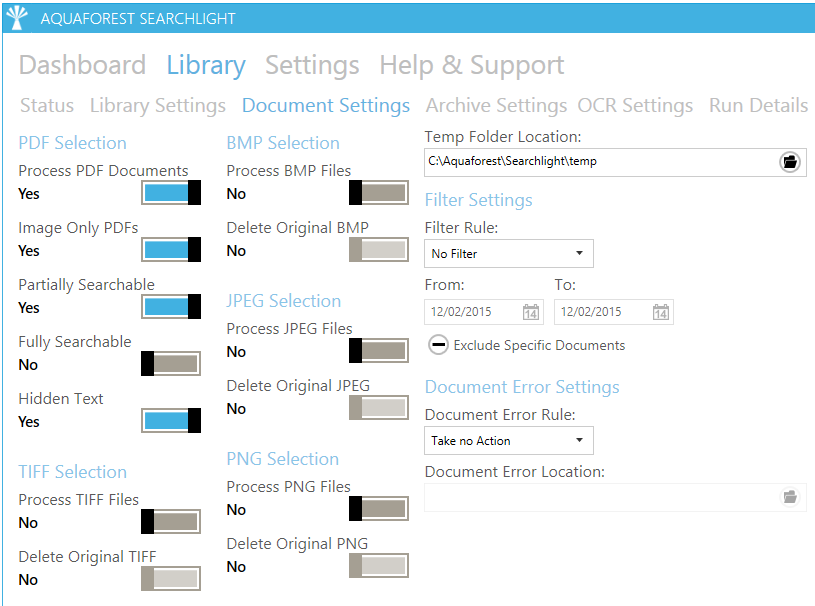Open Help & Support tab
The height and width of the screenshot is (606, 815).
[471, 65]
